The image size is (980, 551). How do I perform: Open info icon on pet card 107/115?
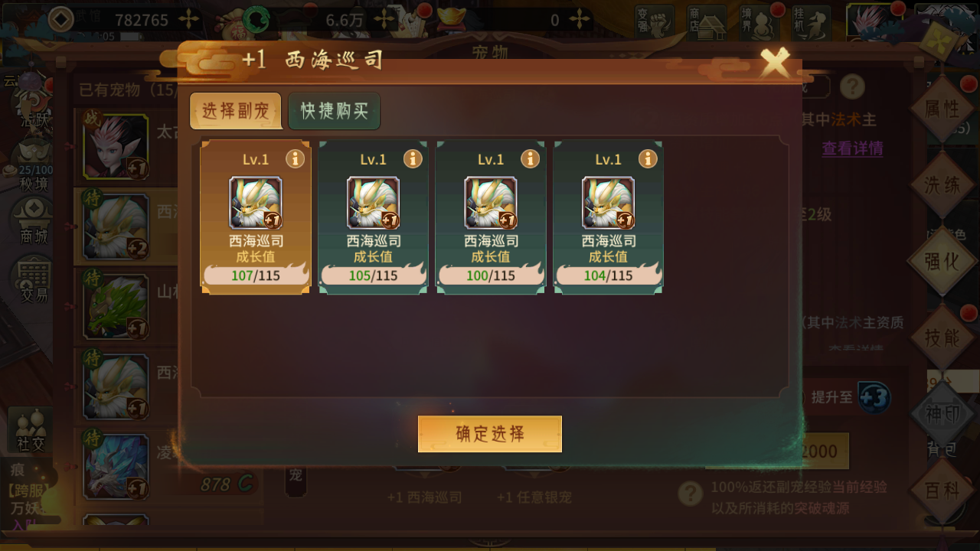[x=296, y=158]
